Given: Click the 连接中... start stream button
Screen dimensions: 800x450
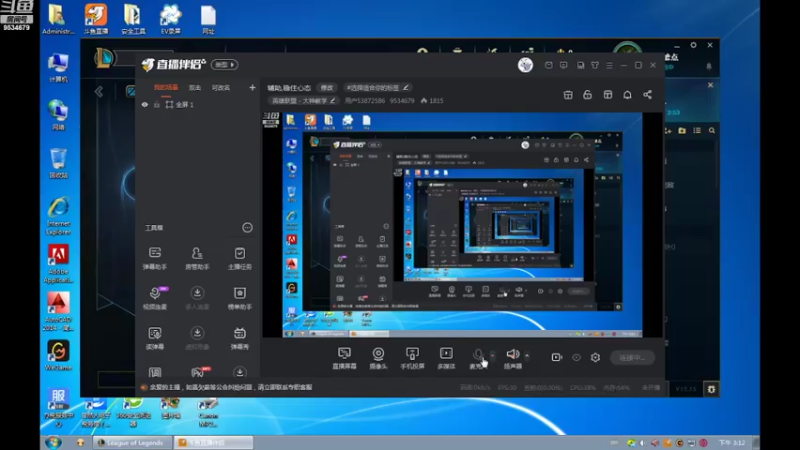Looking at the screenshot, I should click(x=632, y=358).
